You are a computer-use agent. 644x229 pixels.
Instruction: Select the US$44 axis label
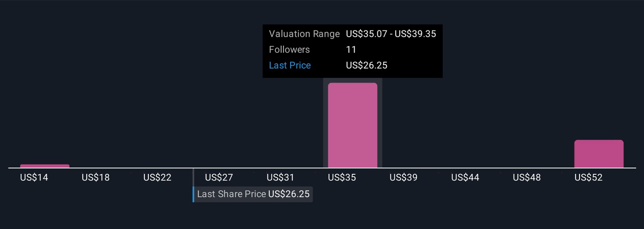tap(465, 177)
